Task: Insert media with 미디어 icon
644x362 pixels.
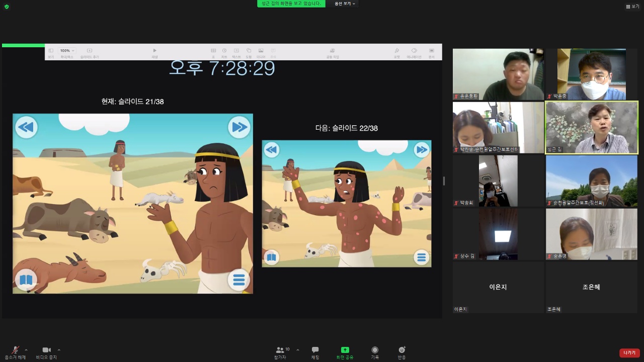Action: 261,50
